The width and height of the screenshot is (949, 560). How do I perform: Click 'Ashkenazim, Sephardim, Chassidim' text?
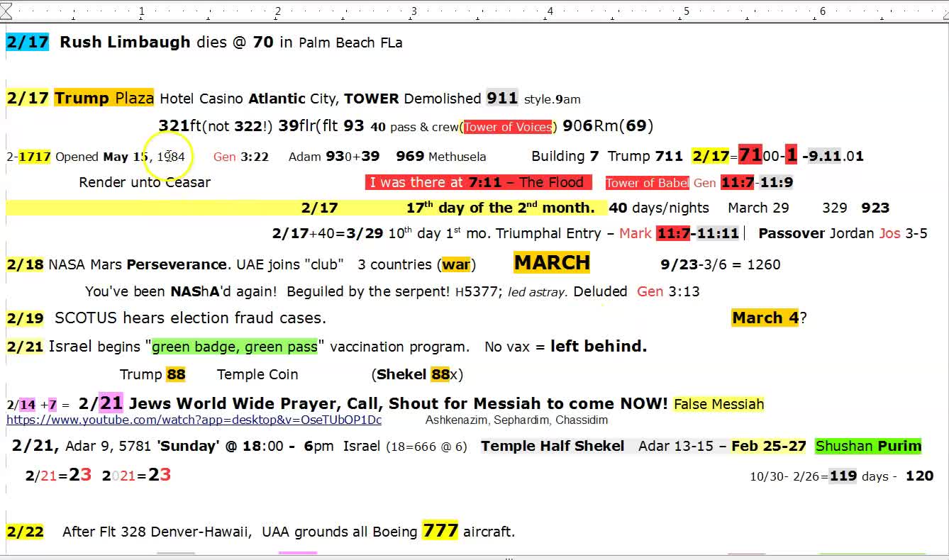pyautogui.click(x=516, y=420)
